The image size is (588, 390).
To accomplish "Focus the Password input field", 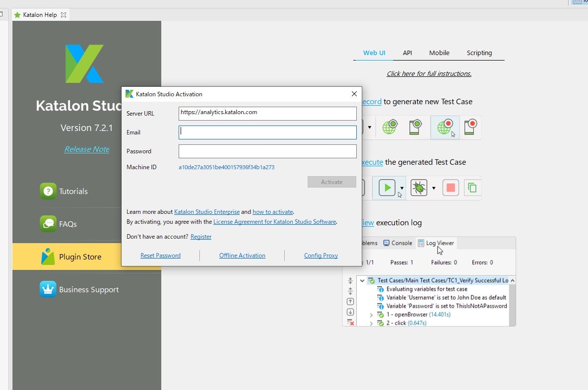I will point(267,151).
